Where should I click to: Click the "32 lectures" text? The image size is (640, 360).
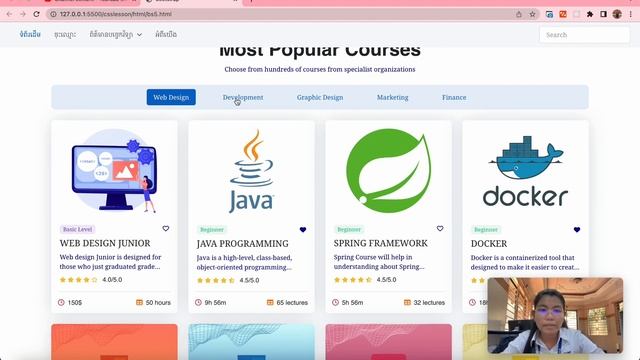[429, 302]
